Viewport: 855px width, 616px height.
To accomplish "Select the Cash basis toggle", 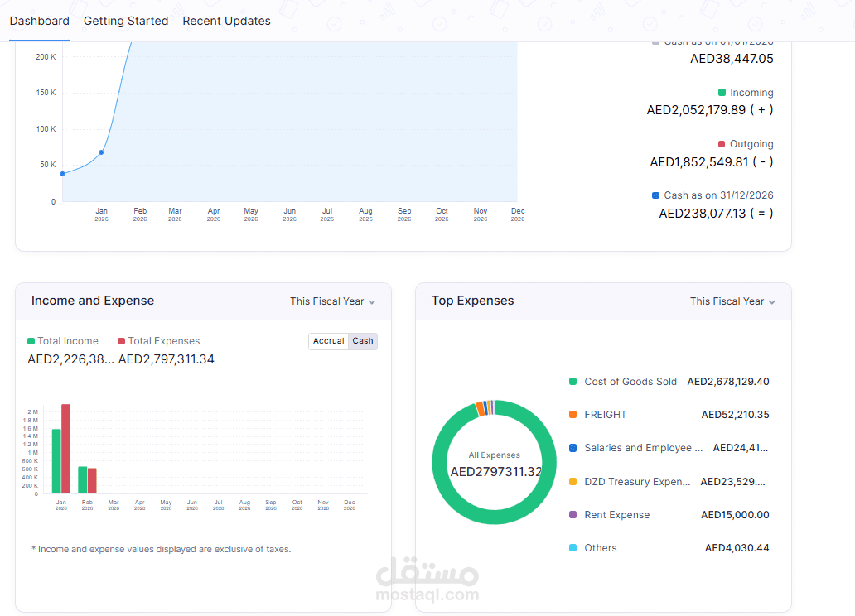I will coord(363,341).
